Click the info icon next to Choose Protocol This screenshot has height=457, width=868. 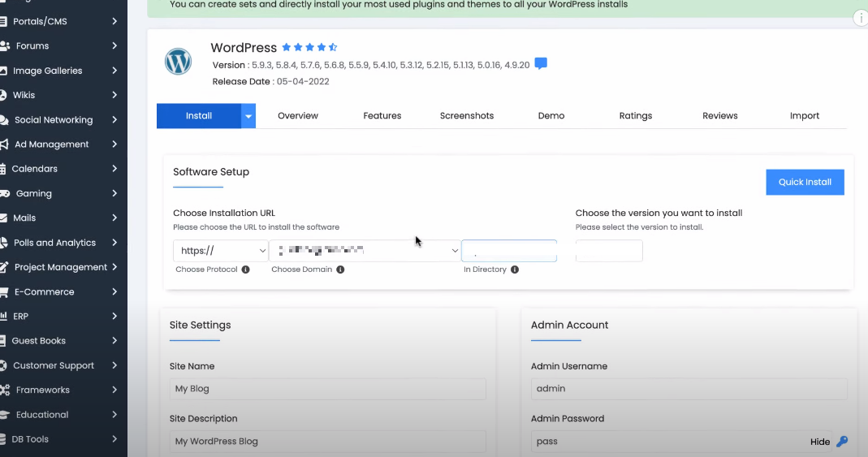pyautogui.click(x=246, y=269)
